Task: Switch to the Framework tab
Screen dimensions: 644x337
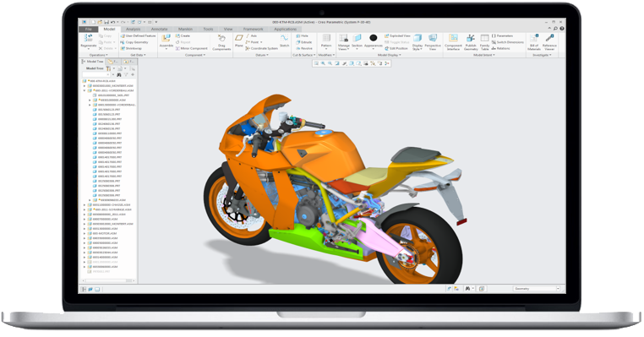Action: [253, 30]
